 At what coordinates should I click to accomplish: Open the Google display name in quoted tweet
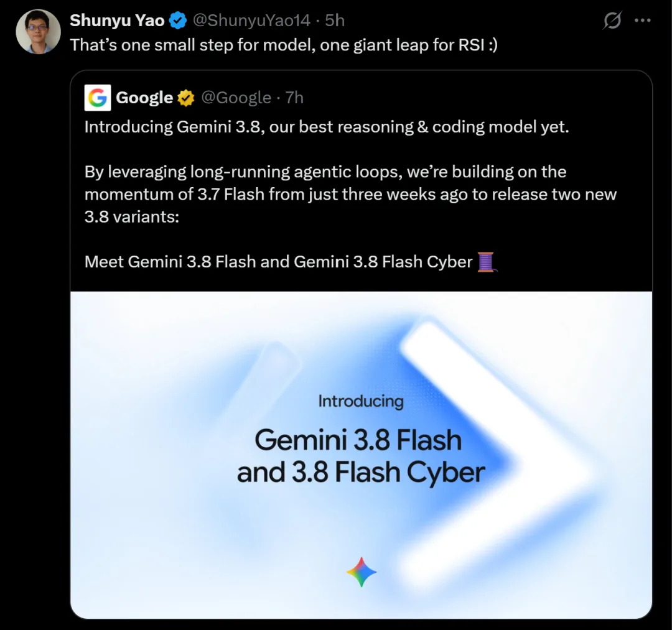[144, 98]
